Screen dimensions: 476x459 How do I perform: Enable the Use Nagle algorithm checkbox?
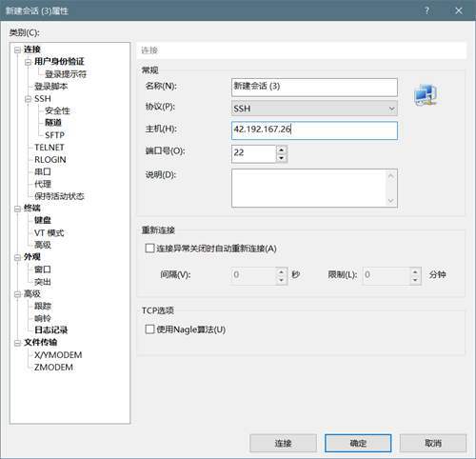[149, 329]
